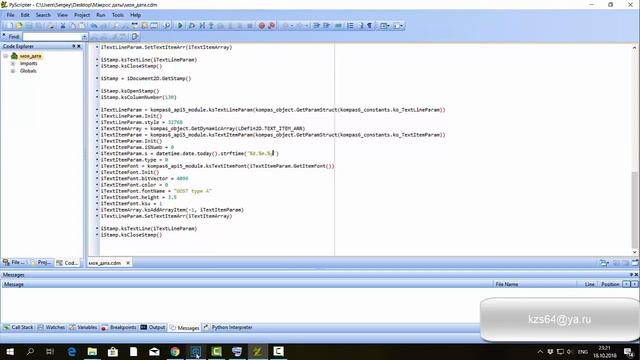Click the find options icon beside Find box

134,36
